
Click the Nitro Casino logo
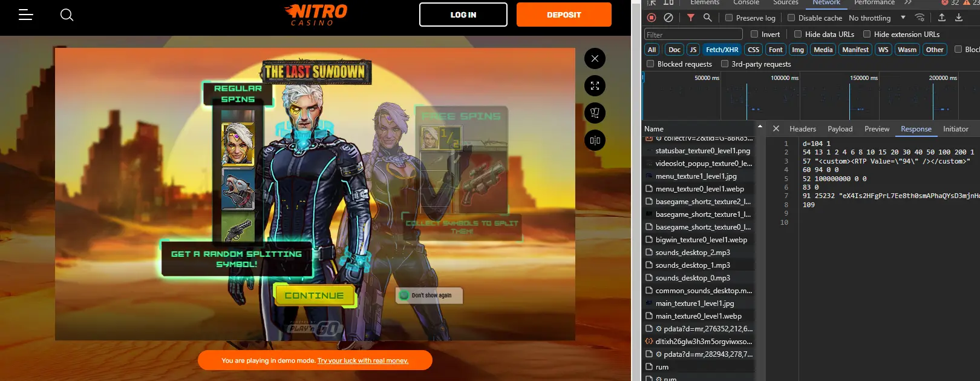coord(316,15)
